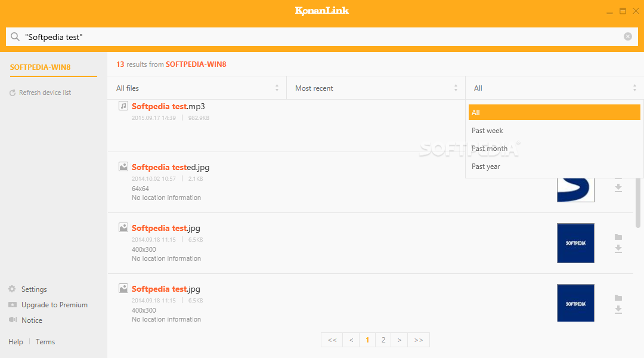Download the Softpedia tested.jpg file
The image size is (644, 358).
click(x=618, y=188)
